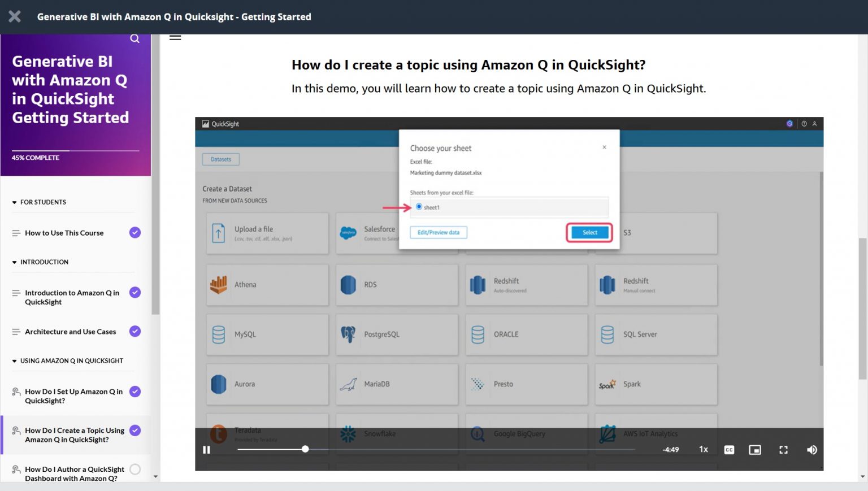The image size is (868, 491).
Task: Select the Athena data source icon
Action: 219,284
